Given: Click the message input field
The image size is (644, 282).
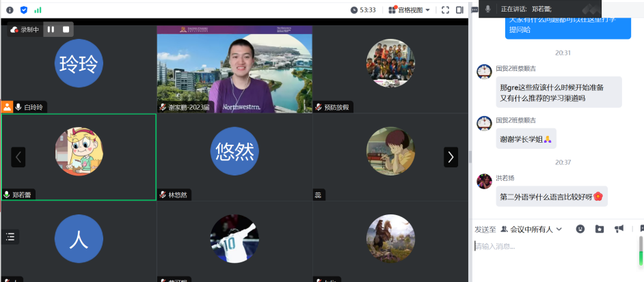Looking at the screenshot, I should 554,246.
